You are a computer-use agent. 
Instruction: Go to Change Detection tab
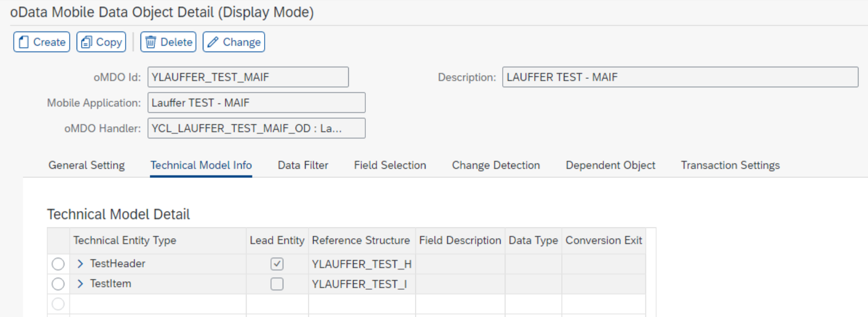coord(496,165)
